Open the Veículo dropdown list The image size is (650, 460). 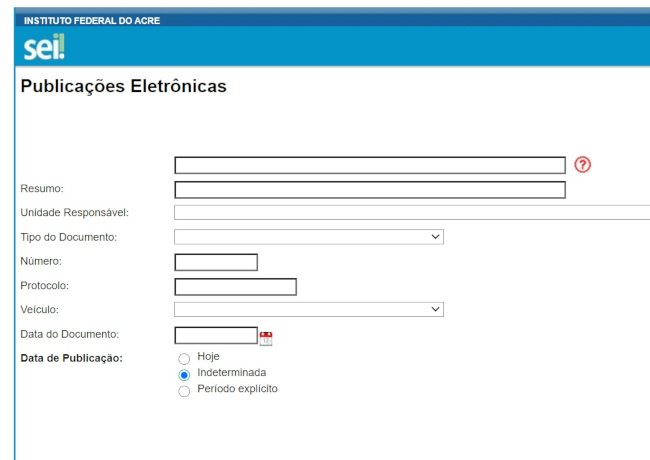308,310
